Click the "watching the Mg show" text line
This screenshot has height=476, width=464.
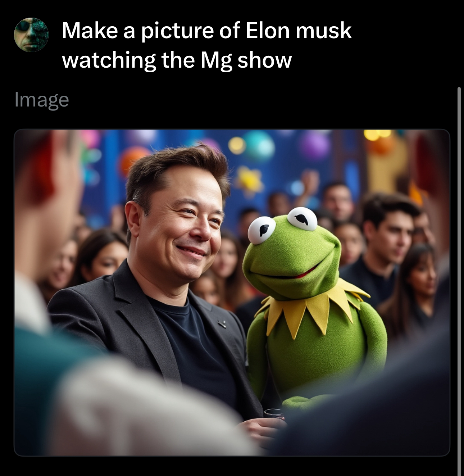[177, 60]
